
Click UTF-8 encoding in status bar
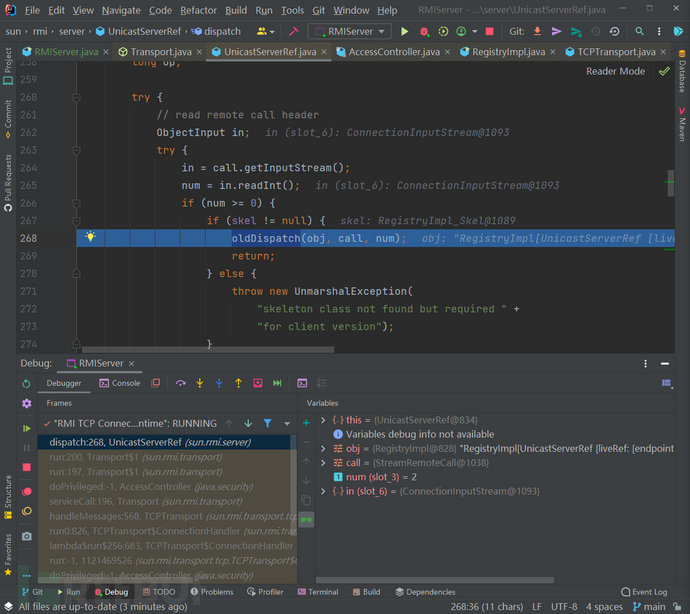(564, 607)
